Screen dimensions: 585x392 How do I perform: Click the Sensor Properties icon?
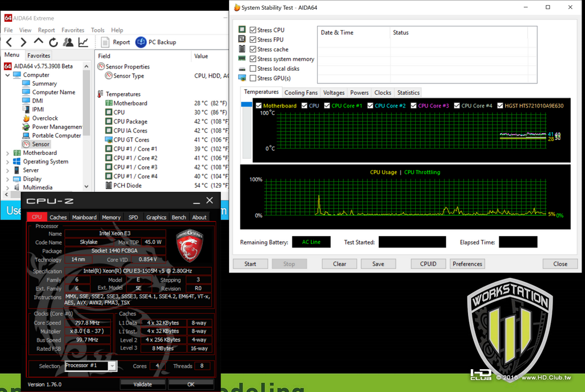pos(101,66)
